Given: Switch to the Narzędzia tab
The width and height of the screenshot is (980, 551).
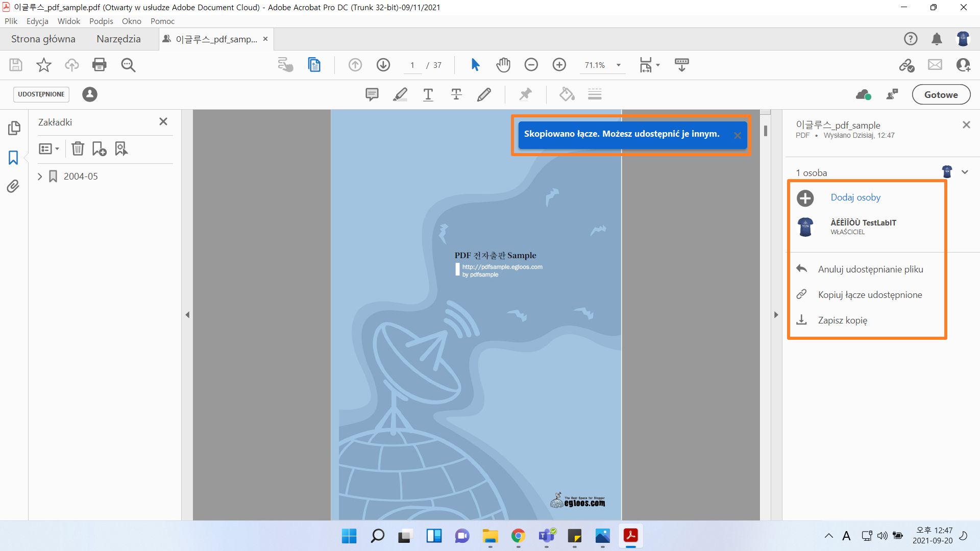Looking at the screenshot, I should 118,39.
